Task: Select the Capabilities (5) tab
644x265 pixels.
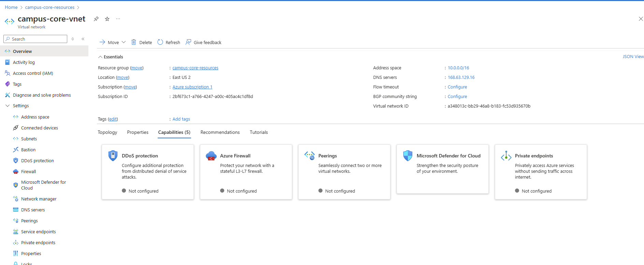Action: [x=174, y=132]
